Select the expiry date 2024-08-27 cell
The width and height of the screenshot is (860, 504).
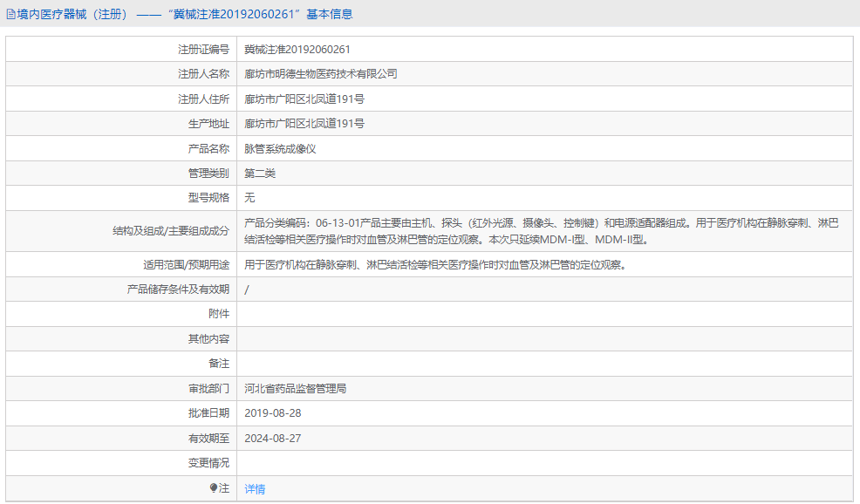pyautogui.click(x=276, y=437)
